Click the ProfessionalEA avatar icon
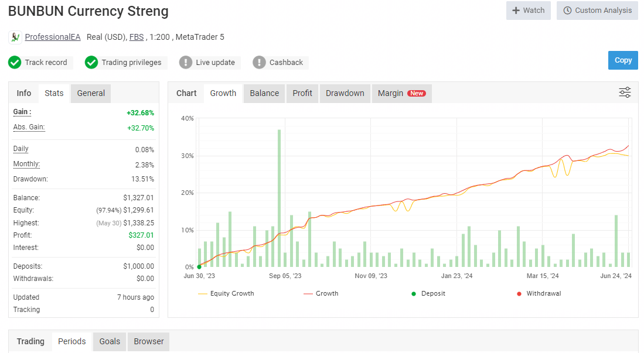Viewport: 644px width, 353px height. (15, 37)
